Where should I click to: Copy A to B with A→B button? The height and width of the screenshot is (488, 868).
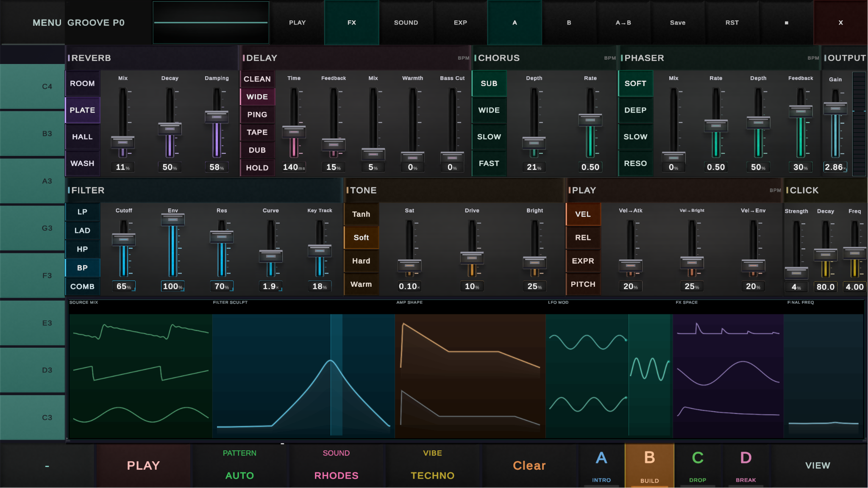[623, 22]
